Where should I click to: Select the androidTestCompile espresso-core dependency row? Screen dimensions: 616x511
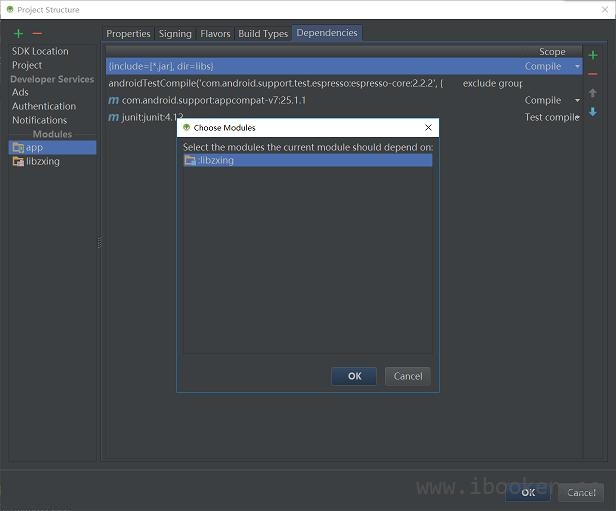(x=344, y=83)
